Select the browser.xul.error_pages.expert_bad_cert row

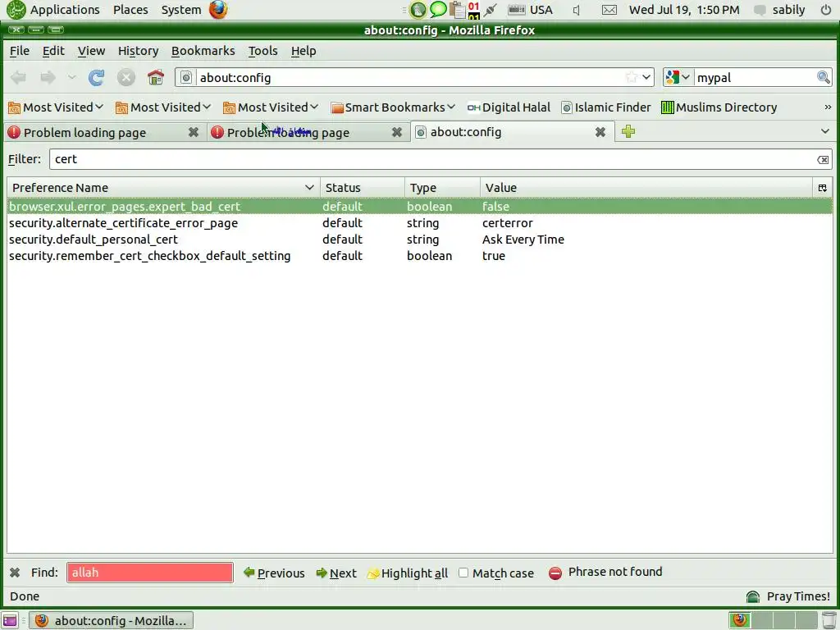coord(419,206)
